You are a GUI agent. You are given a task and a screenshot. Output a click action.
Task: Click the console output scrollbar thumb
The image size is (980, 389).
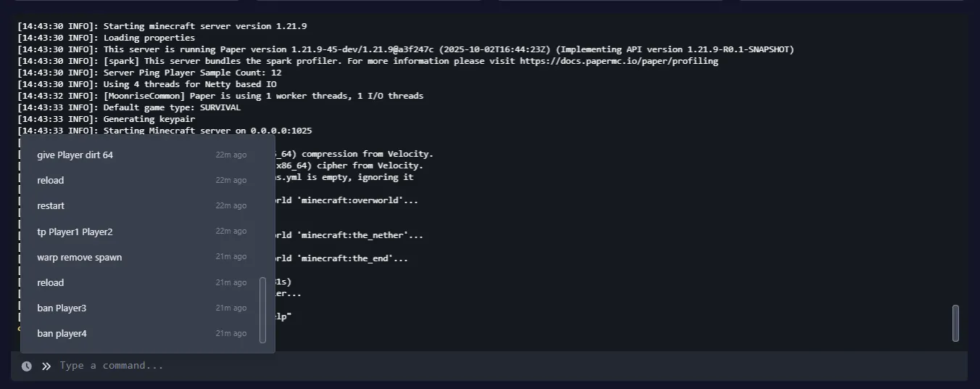955,322
